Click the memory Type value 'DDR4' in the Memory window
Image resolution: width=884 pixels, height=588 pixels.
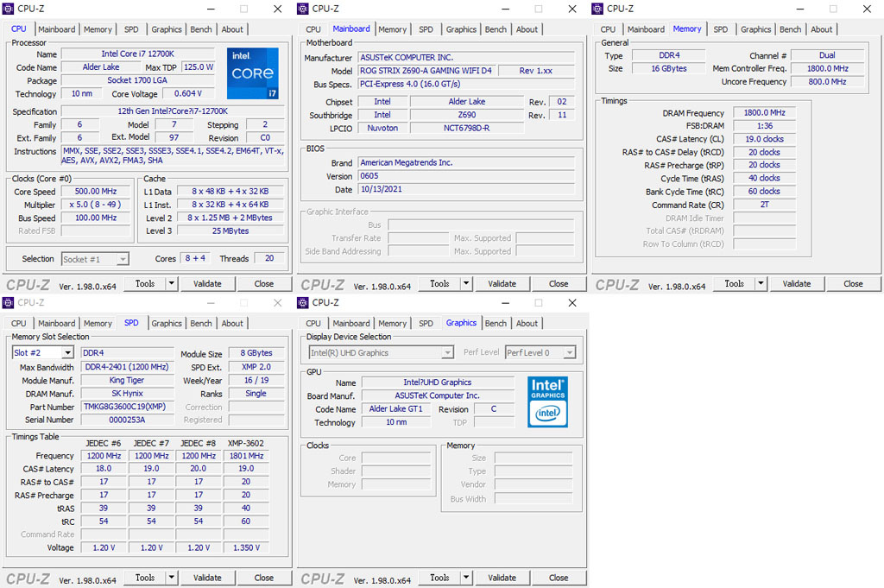click(669, 55)
